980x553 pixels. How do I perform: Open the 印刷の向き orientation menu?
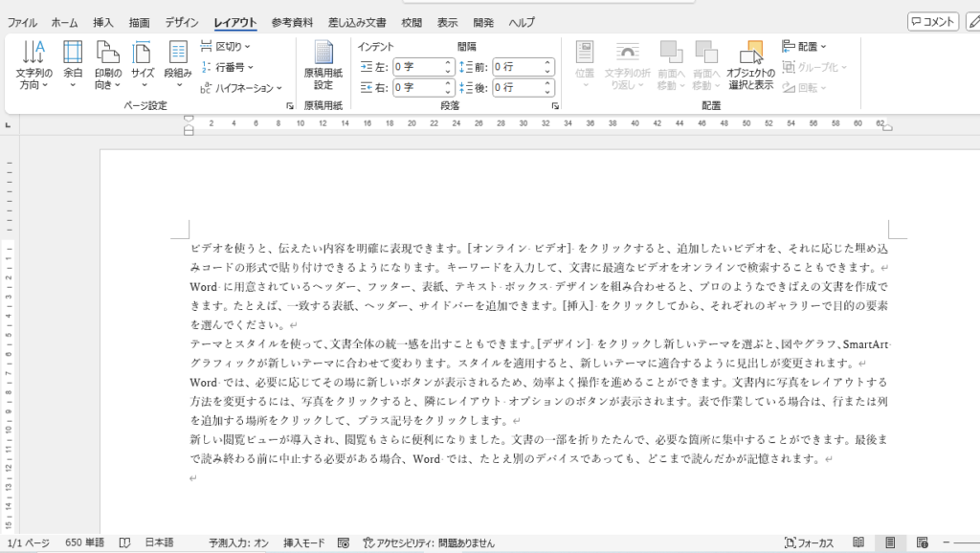(x=107, y=66)
